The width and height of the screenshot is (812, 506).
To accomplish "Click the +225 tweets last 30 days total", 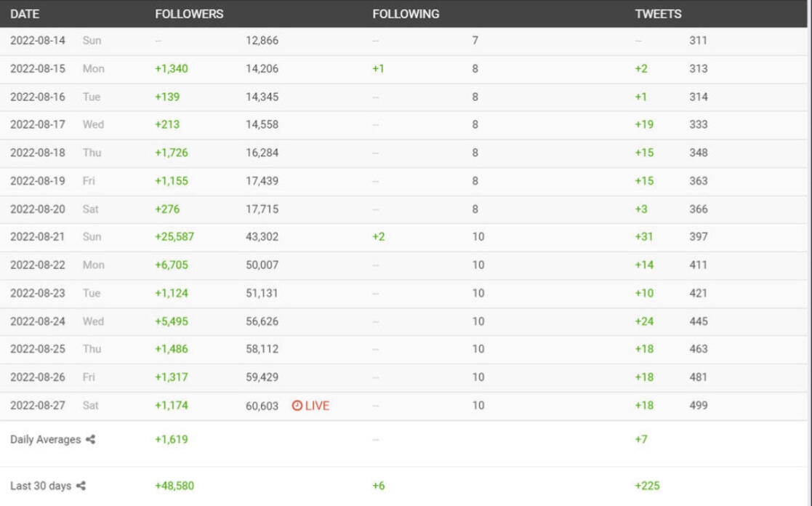I will point(647,486).
